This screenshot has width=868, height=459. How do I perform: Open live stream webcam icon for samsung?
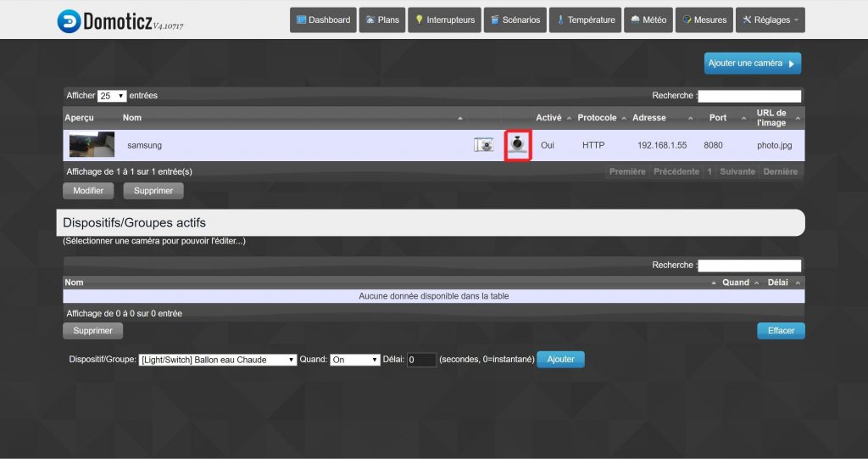tap(517, 145)
